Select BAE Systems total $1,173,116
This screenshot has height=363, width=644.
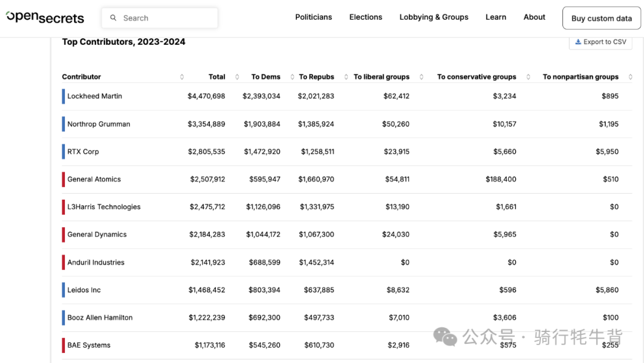(x=210, y=345)
